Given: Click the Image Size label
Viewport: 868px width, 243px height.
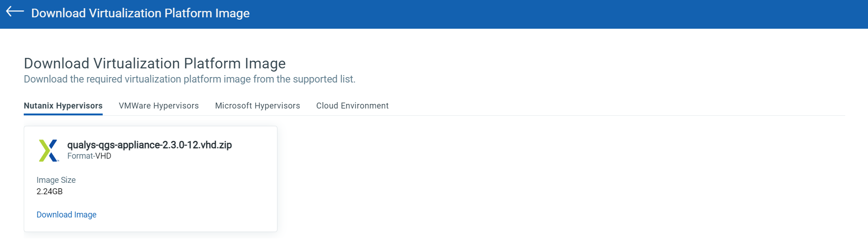Looking at the screenshot, I should [x=56, y=180].
